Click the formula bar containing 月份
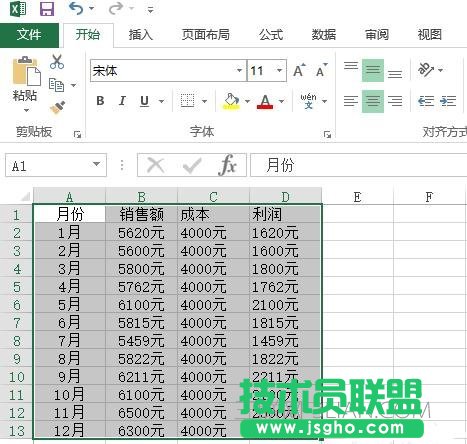This screenshot has height=444, width=467. point(359,165)
